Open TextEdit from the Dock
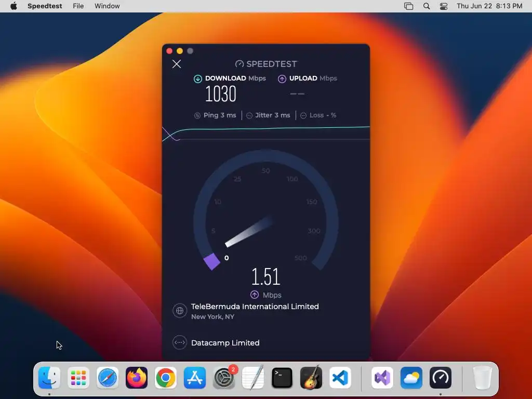532x399 pixels. [x=253, y=378]
